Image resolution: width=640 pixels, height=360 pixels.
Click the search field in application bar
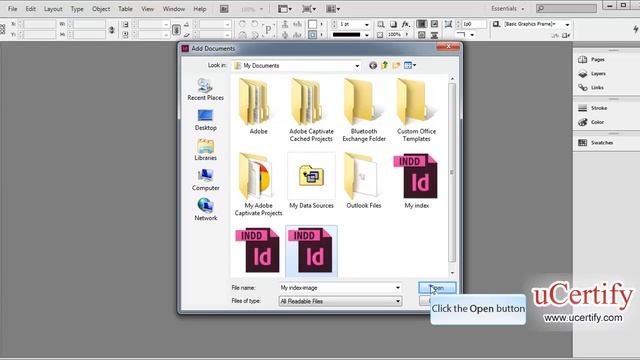[566, 8]
